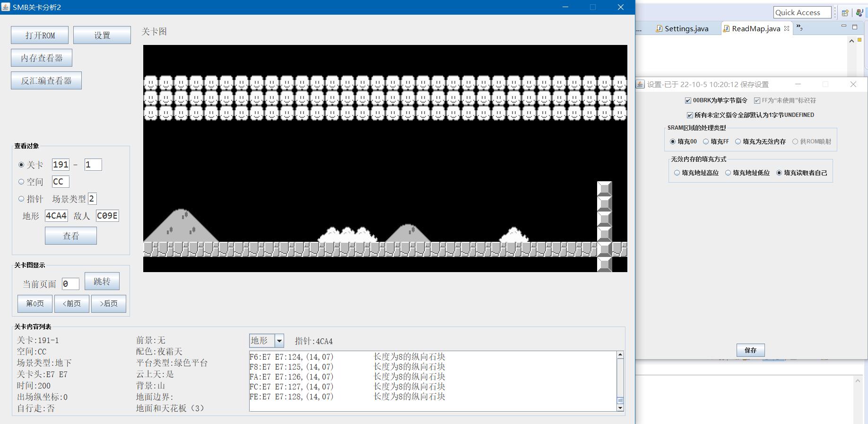
Task: Select 供ROM映射 option
Action: (795, 141)
